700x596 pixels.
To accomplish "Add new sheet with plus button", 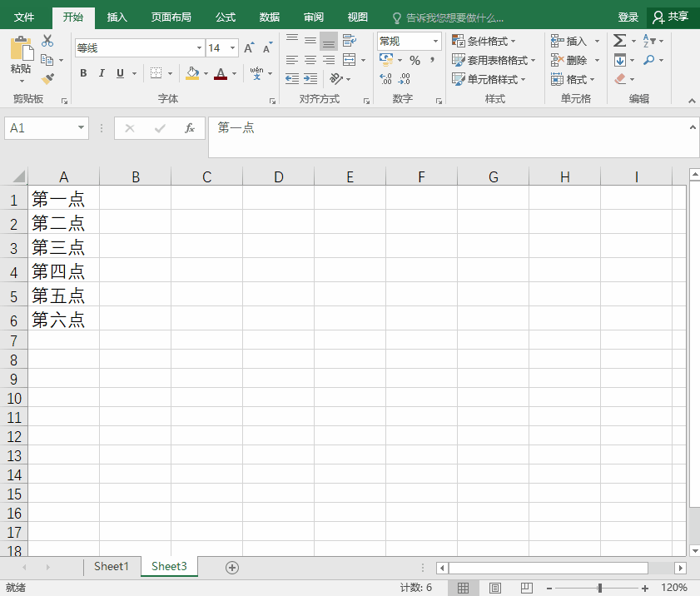I will pos(232,568).
